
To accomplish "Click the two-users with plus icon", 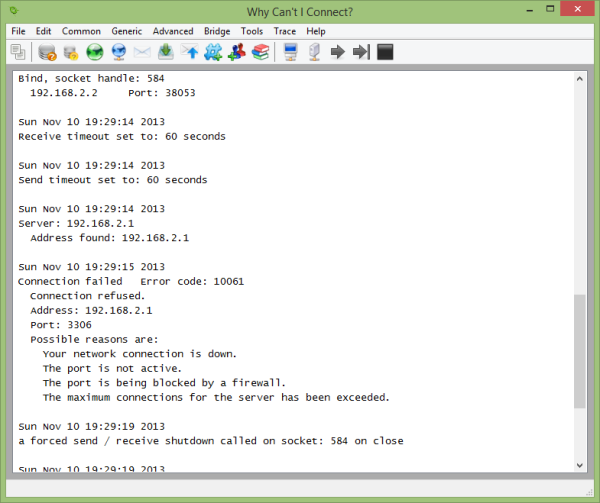I will click(237, 52).
